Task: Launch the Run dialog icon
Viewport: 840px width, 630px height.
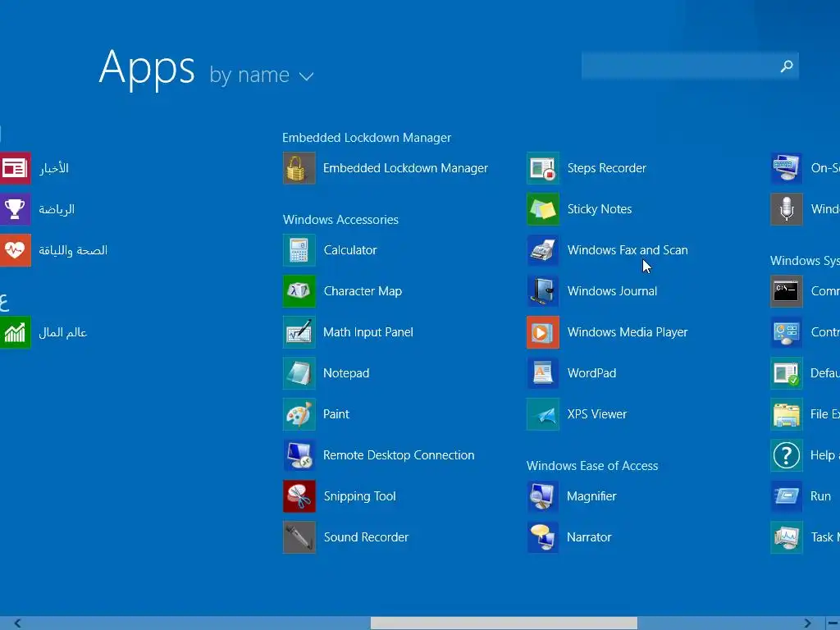Action: click(x=787, y=496)
